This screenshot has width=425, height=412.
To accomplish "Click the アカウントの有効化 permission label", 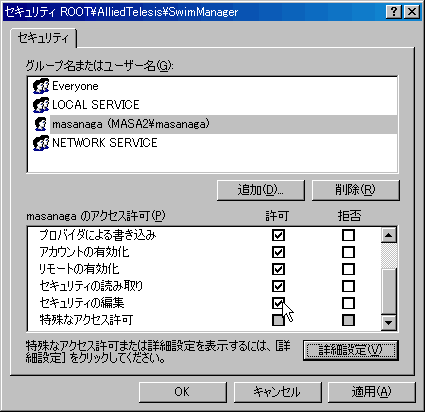I will (x=84, y=252).
